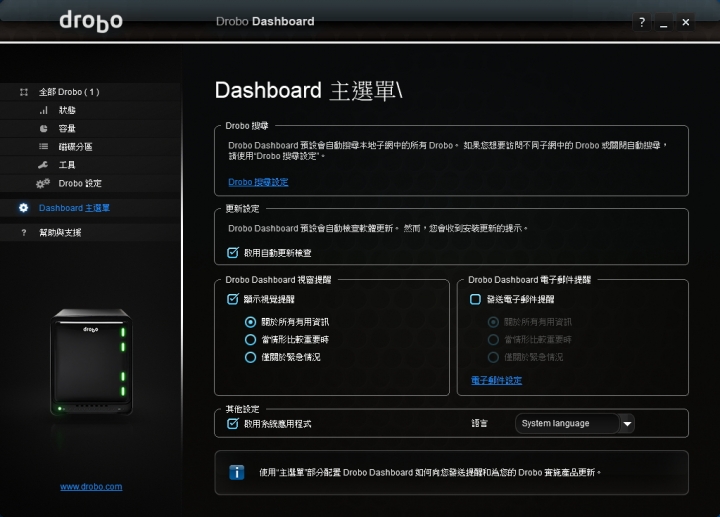Open the System language dropdown arrow
This screenshot has width=720, height=517.
(x=627, y=423)
